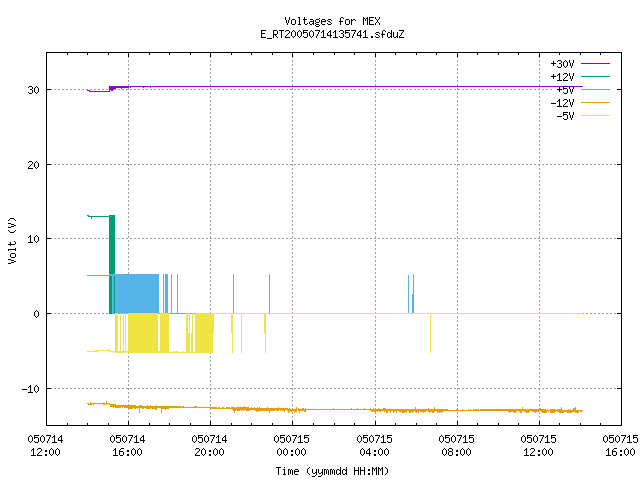
Task: Click the +5V legend label
Action: (x=565, y=90)
